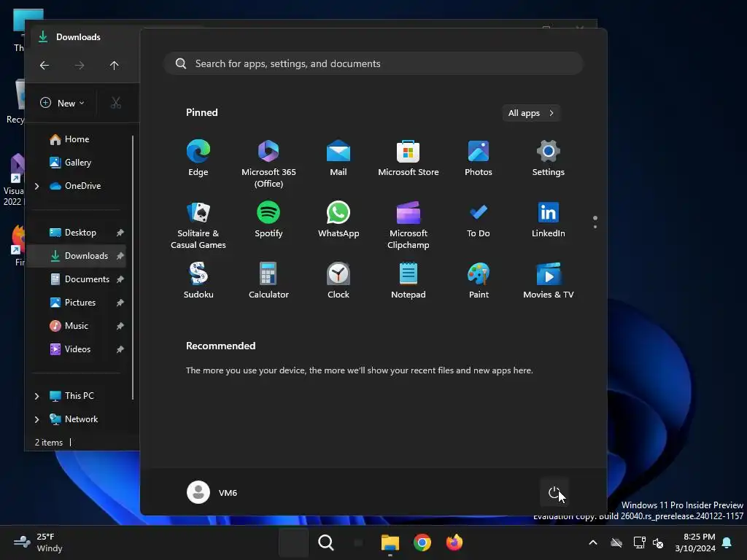Screen dimensions: 747x560
Task: Select Network in sidebar
Action: [74, 419]
